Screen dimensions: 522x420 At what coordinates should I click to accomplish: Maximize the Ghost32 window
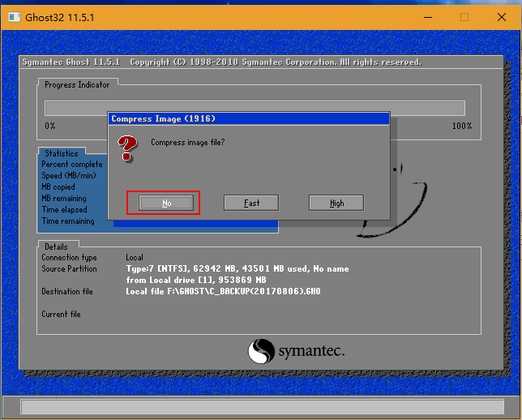(464, 17)
